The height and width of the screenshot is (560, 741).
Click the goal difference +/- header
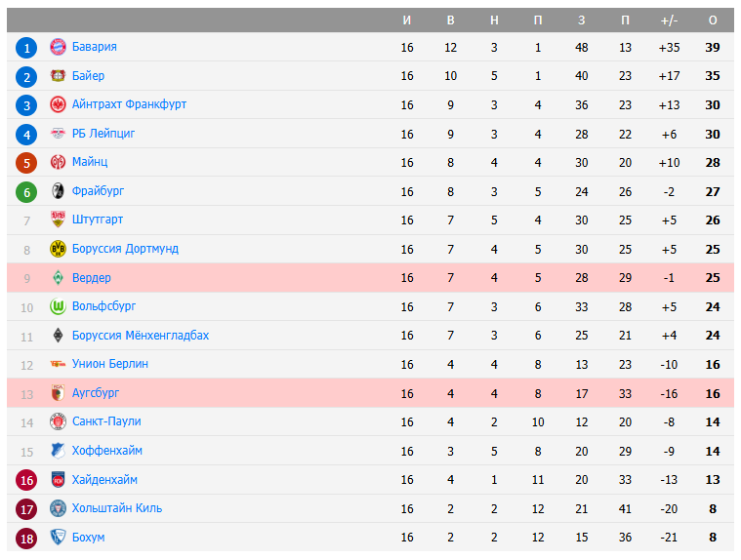[669, 20]
